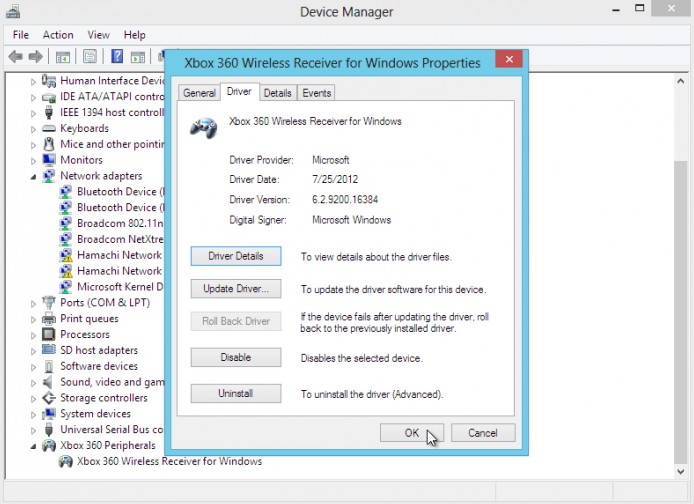694x504 pixels.
Task: Click the System devices icon
Action: pyautogui.click(x=49, y=414)
